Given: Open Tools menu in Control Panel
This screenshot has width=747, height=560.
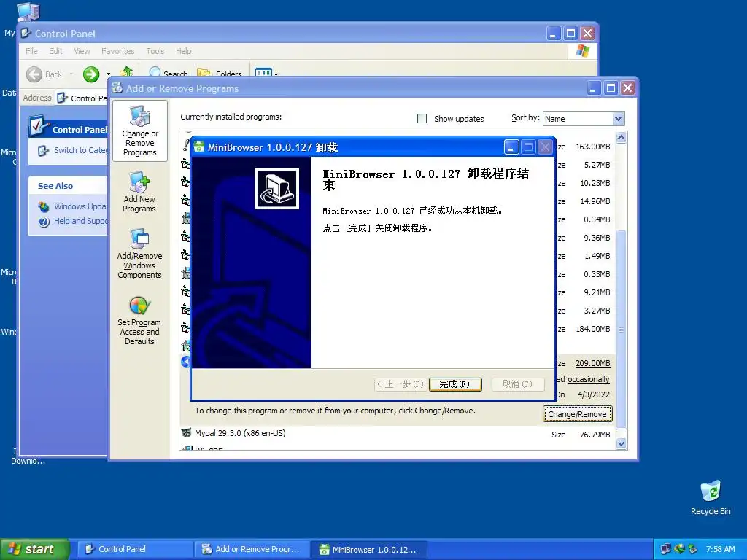Looking at the screenshot, I should (155, 51).
